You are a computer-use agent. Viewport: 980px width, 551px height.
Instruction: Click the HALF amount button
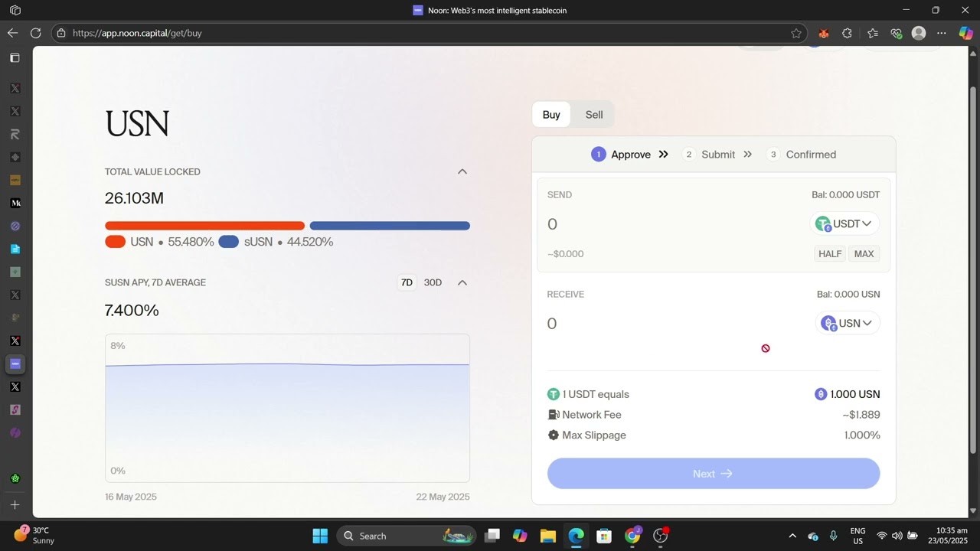coord(830,254)
